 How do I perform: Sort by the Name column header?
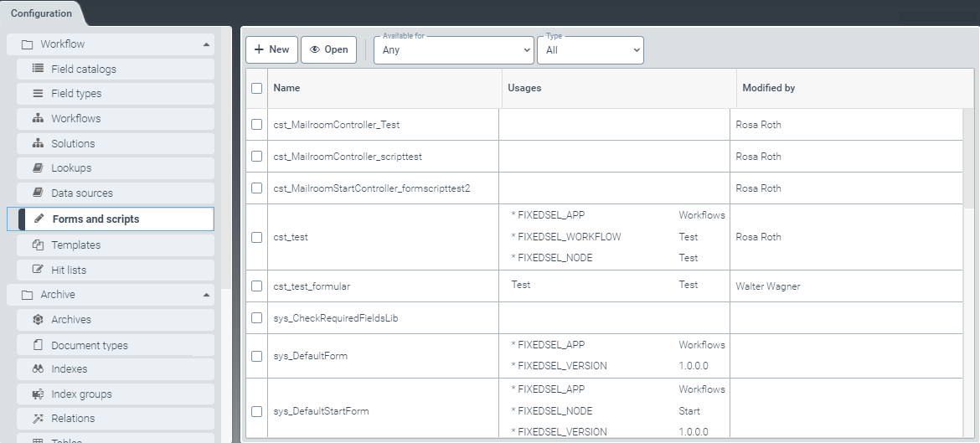click(286, 88)
